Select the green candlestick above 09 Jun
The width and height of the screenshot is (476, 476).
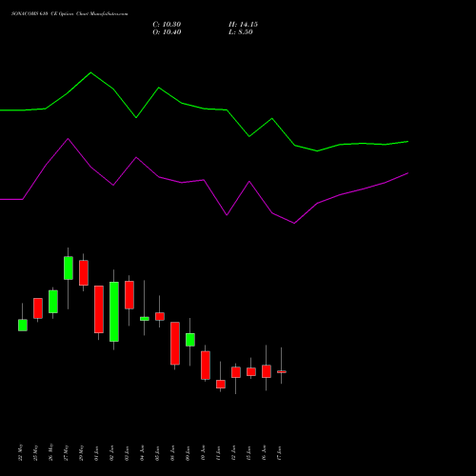click(190, 340)
